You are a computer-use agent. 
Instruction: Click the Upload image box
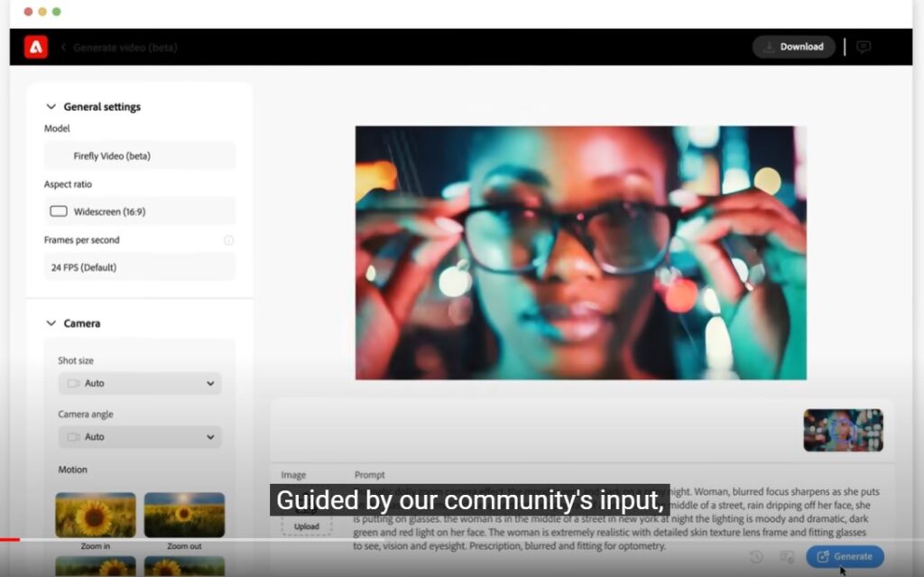(306, 526)
